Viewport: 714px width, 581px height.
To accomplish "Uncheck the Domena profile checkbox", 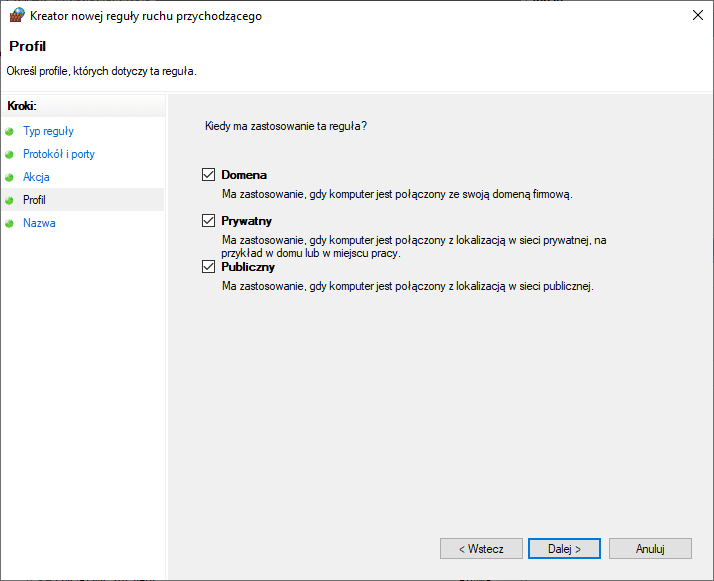I will pos(208,174).
